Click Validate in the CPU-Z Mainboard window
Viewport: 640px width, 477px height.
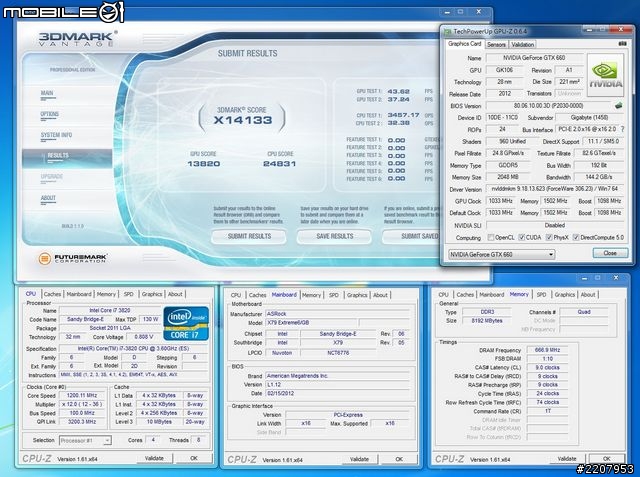(359, 459)
